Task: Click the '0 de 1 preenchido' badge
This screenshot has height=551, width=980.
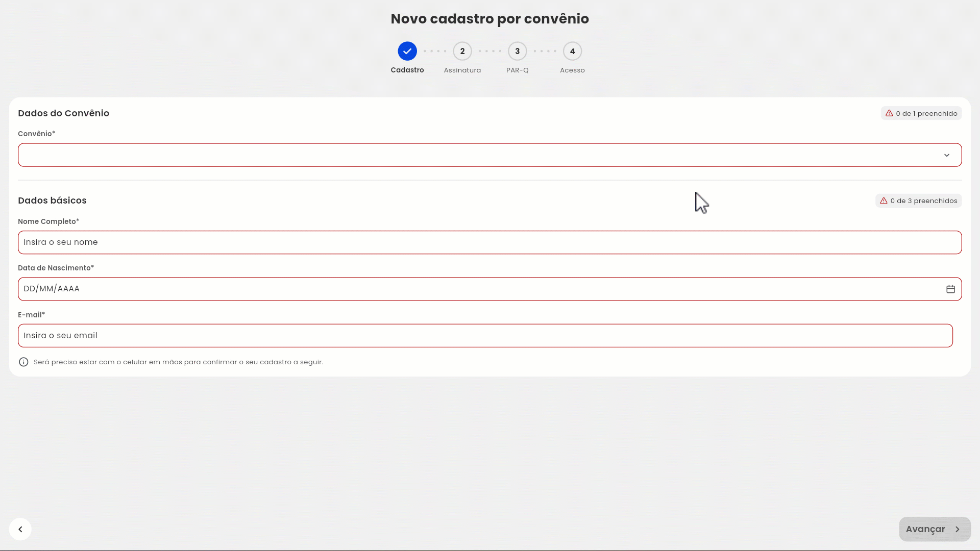Action: 921,113
